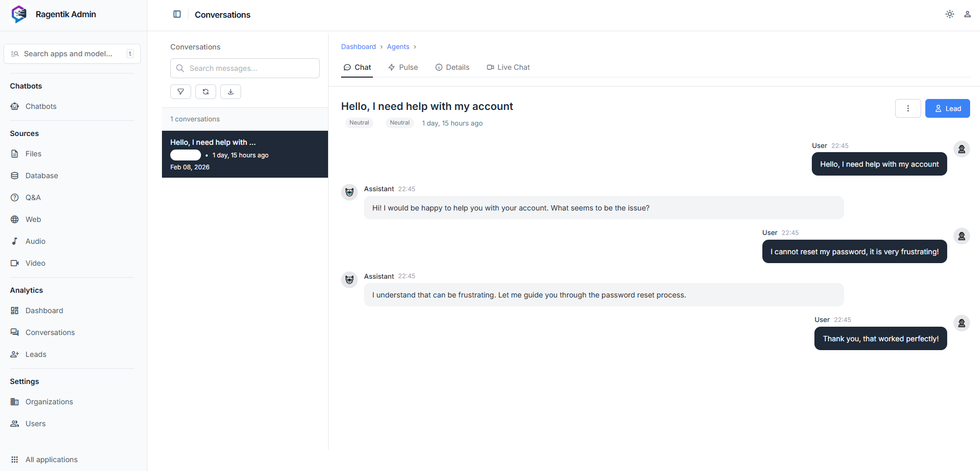The image size is (980, 471).
Task: Refresh the conversations list
Action: point(206,92)
